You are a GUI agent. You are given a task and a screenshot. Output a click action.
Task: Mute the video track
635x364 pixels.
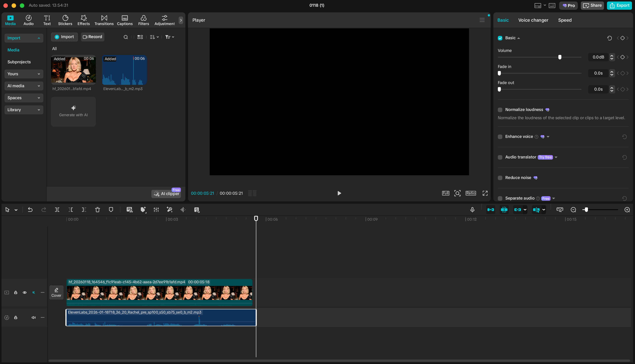click(33, 292)
